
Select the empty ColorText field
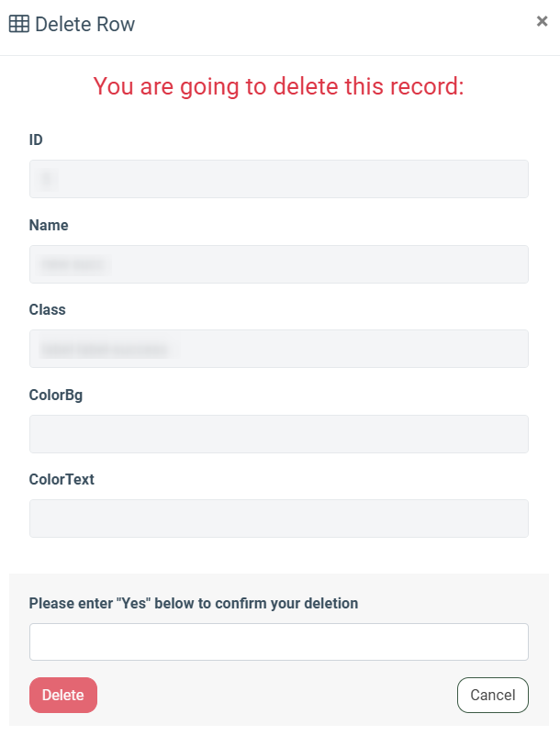point(279,519)
